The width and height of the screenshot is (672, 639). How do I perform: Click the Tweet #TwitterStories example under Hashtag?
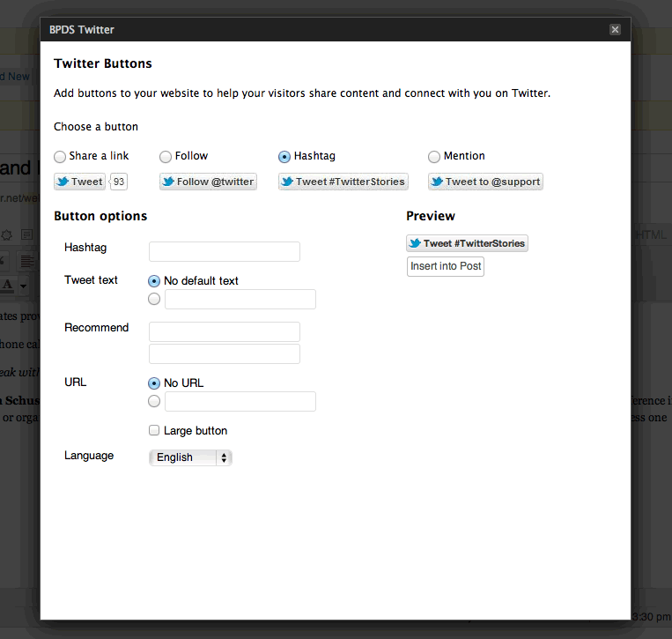[343, 182]
